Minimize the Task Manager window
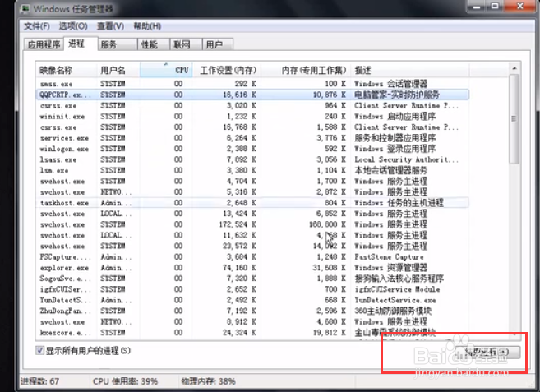 click(477, 7)
